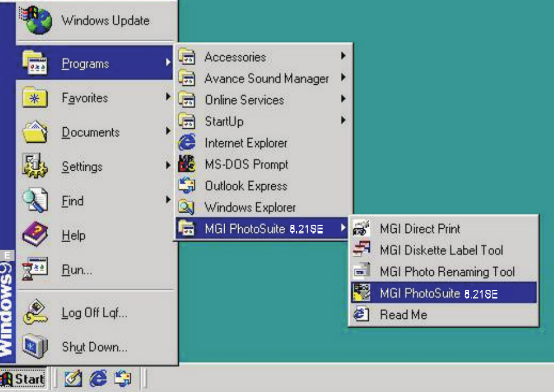Expand the Favorites submenu arrow
The image size is (554, 392).
[x=168, y=97]
